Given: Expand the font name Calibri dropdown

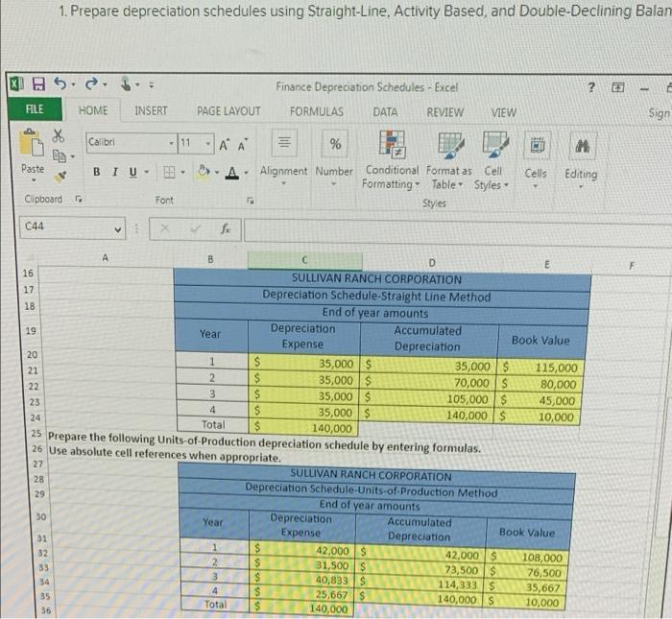Looking at the screenshot, I should pyautogui.click(x=172, y=142).
